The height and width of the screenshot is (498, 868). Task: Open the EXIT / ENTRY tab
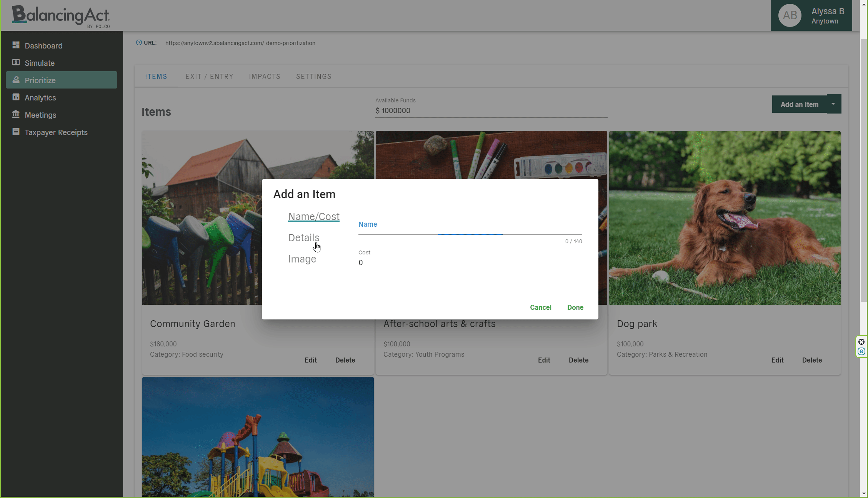pos(209,77)
